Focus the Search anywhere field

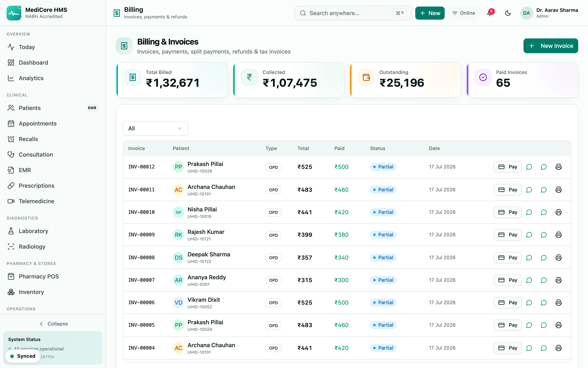click(353, 13)
